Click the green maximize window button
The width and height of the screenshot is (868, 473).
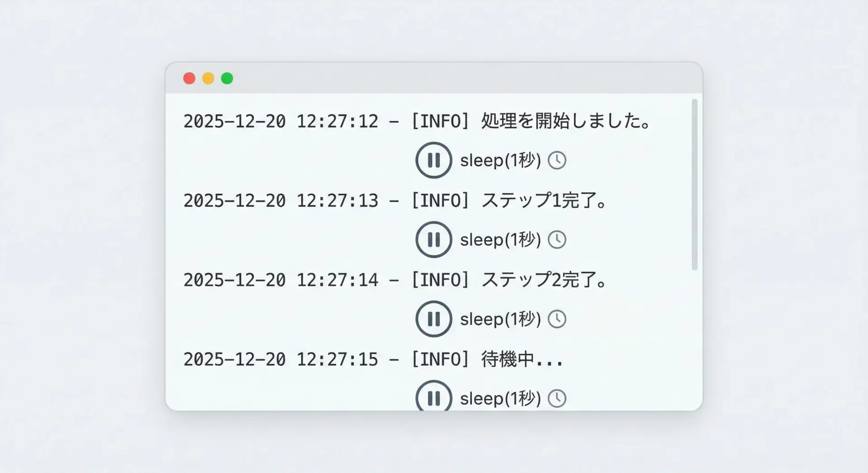227,79
